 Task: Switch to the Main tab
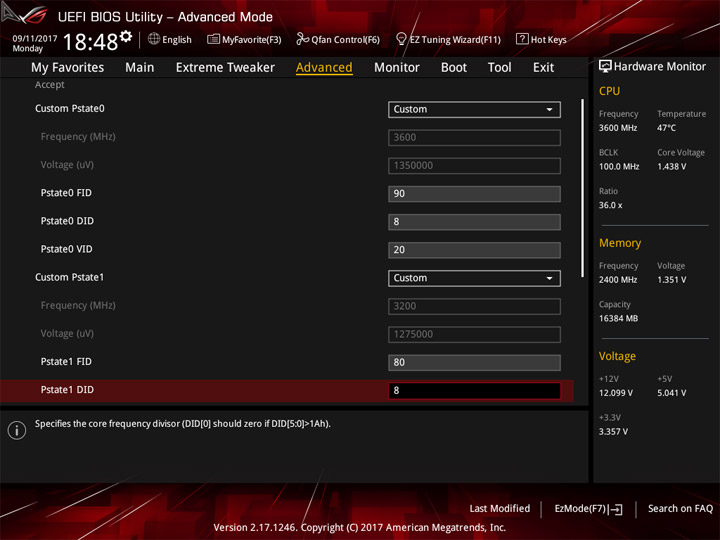point(140,68)
